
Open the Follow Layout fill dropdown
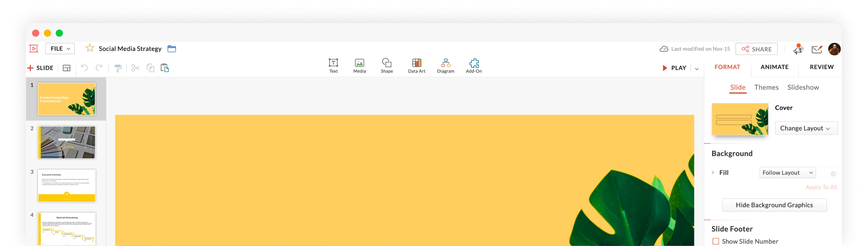click(x=787, y=173)
